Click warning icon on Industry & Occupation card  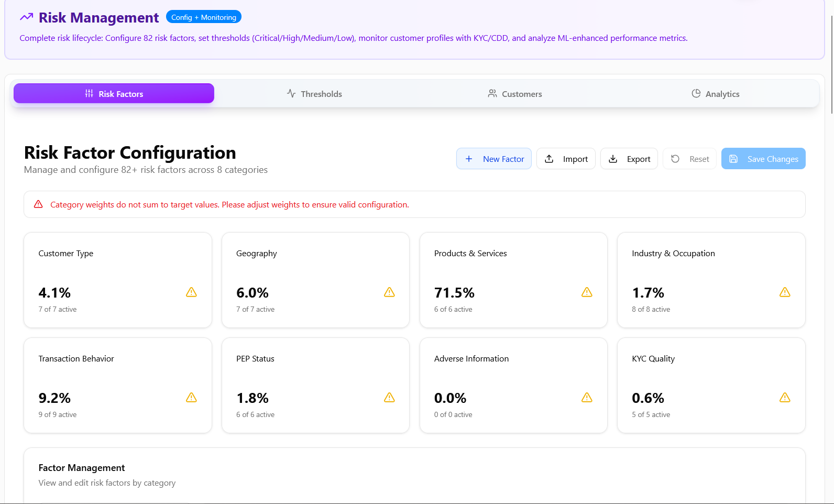(784, 292)
